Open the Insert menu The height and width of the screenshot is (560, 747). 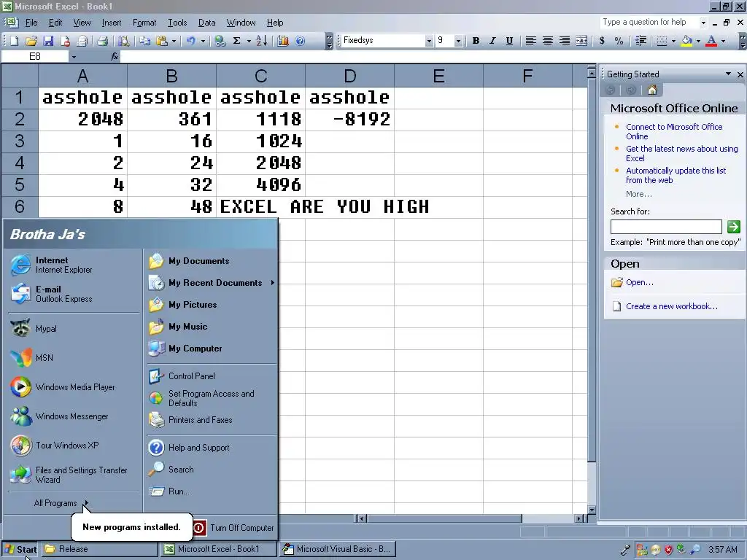pyautogui.click(x=112, y=23)
